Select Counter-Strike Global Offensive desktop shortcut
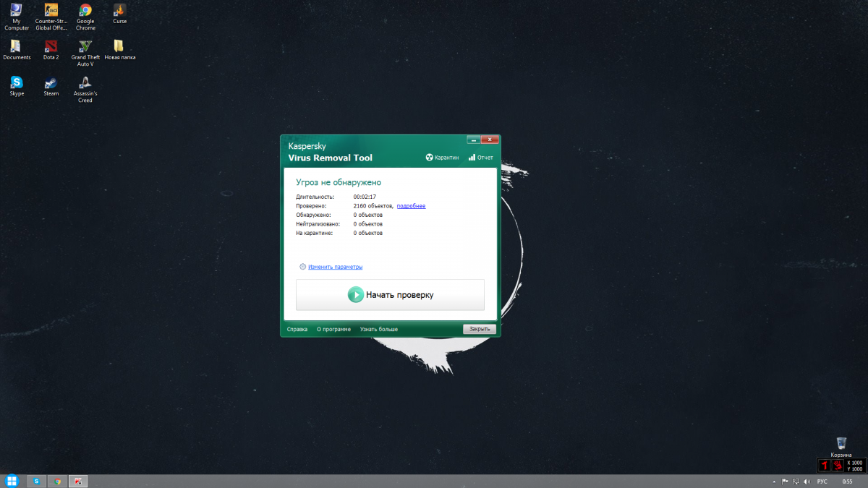This screenshot has height=488, width=868. pos(51,17)
